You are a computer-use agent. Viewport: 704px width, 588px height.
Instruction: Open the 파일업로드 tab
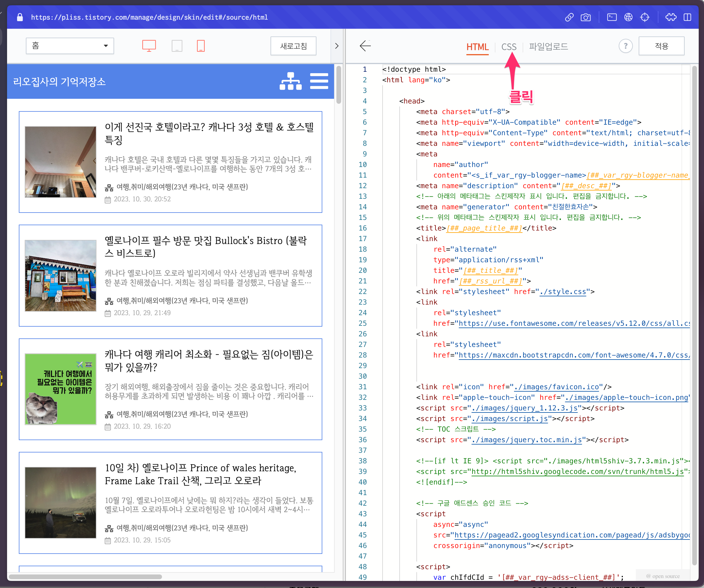pos(548,46)
